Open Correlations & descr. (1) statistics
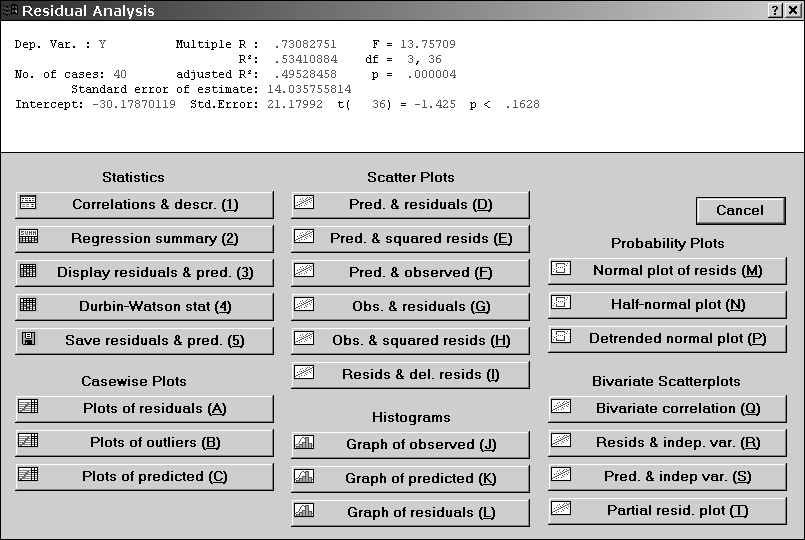 pyautogui.click(x=144, y=204)
